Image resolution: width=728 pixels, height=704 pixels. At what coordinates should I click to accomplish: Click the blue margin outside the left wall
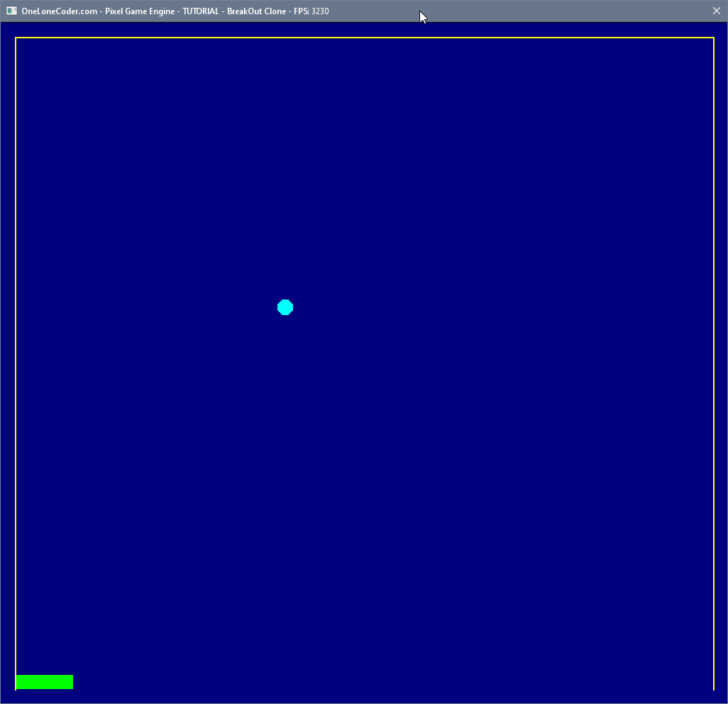click(8, 355)
